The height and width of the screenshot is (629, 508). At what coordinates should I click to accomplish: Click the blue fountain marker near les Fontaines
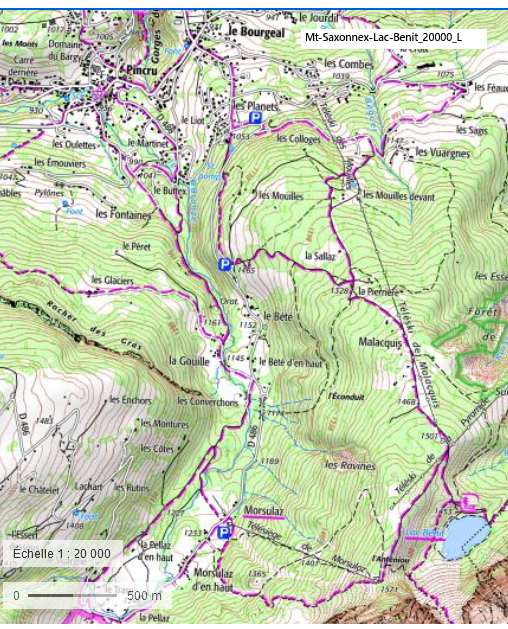(65, 204)
